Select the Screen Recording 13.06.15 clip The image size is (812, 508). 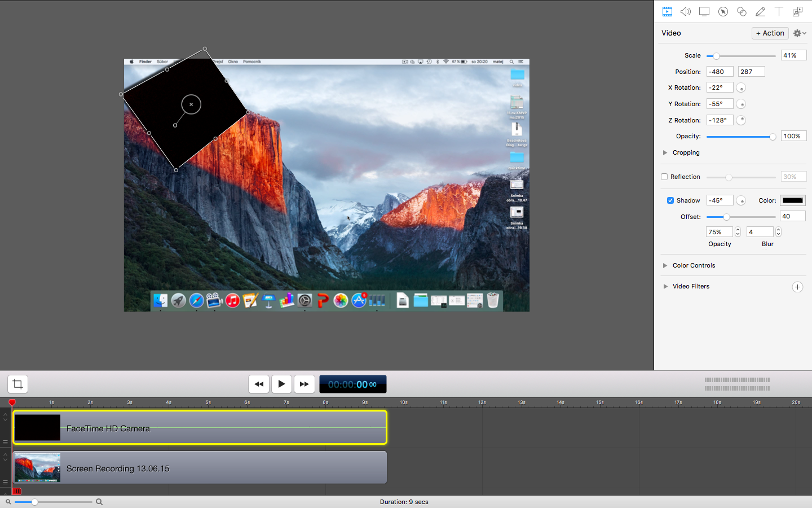pos(200,467)
